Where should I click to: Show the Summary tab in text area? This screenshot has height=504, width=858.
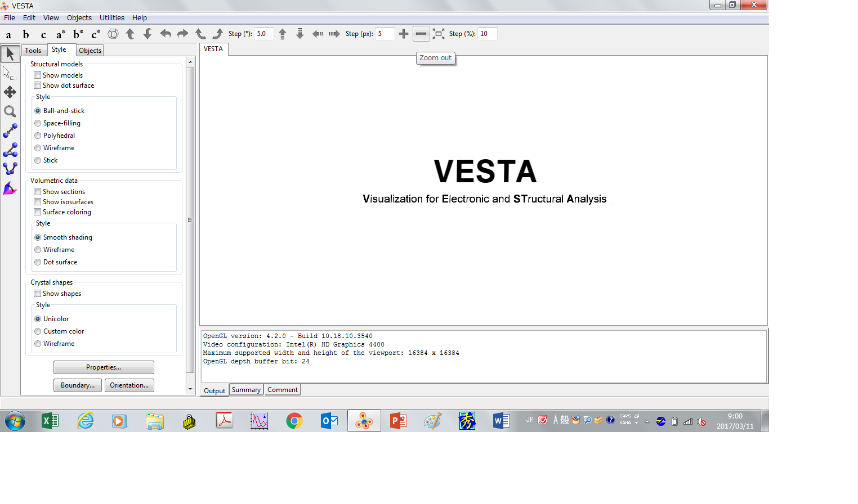(246, 390)
